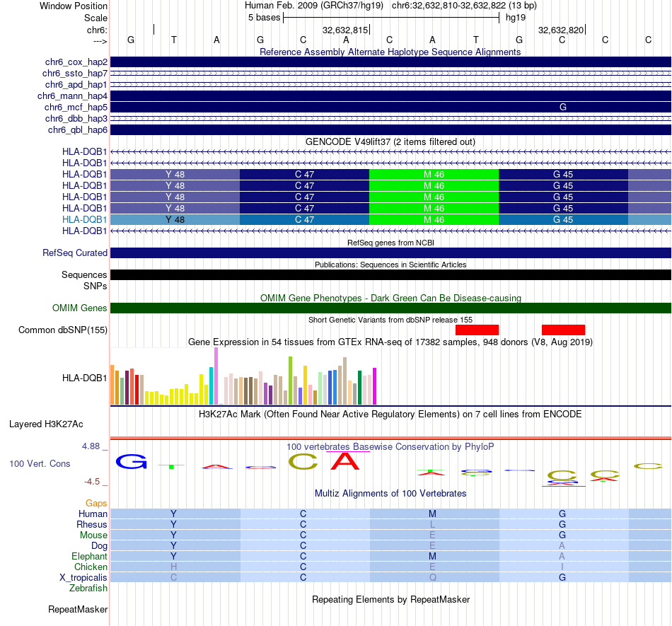Click the dark blue RefSeq Curated item bar
This screenshot has width=672, height=626.
point(390,253)
